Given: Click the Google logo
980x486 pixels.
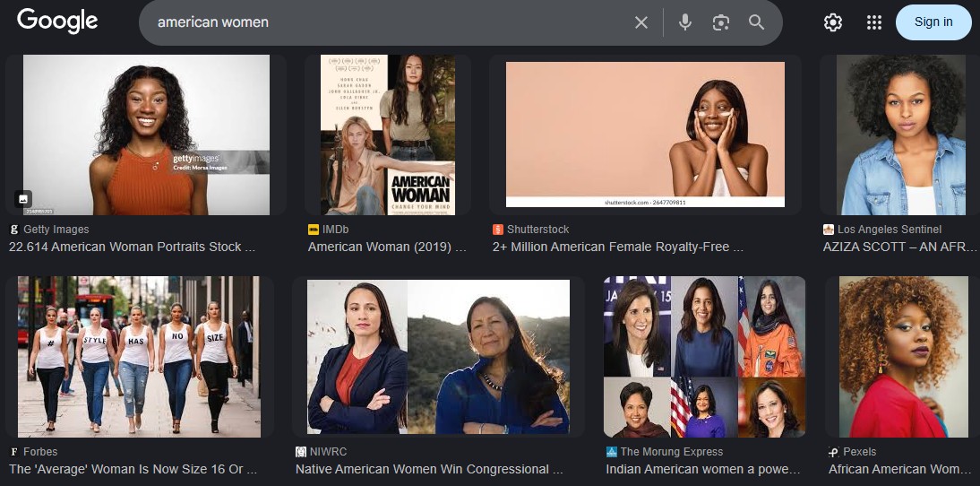Looking at the screenshot, I should tap(56, 22).
